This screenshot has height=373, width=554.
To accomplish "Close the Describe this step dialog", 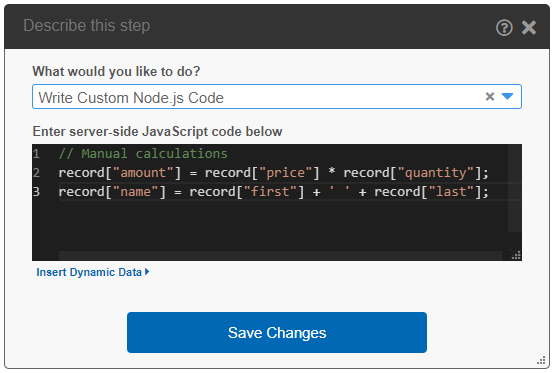I will 529,28.
